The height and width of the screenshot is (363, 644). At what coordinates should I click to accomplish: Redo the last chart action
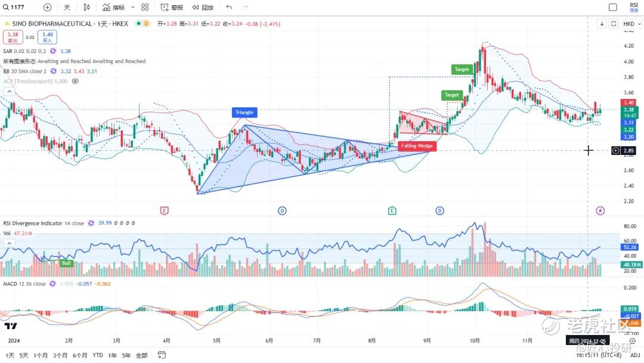(245, 7)
